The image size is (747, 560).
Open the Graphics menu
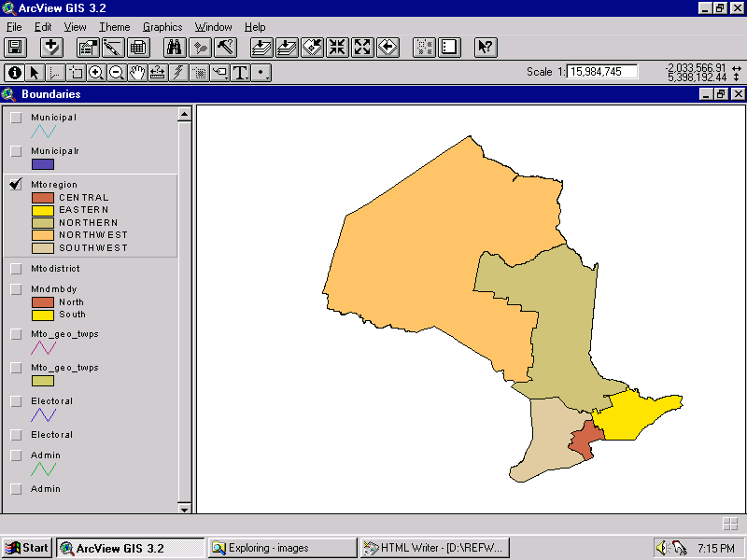tap(162, 27)
